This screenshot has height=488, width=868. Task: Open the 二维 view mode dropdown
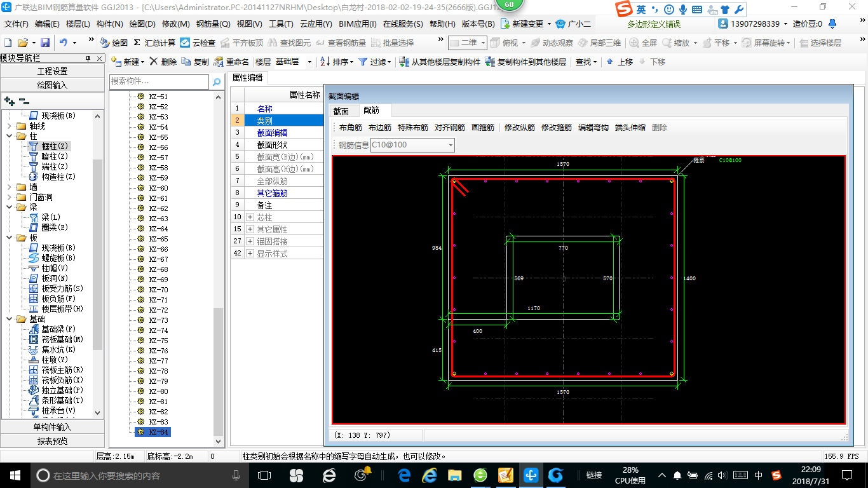point(483,43)
